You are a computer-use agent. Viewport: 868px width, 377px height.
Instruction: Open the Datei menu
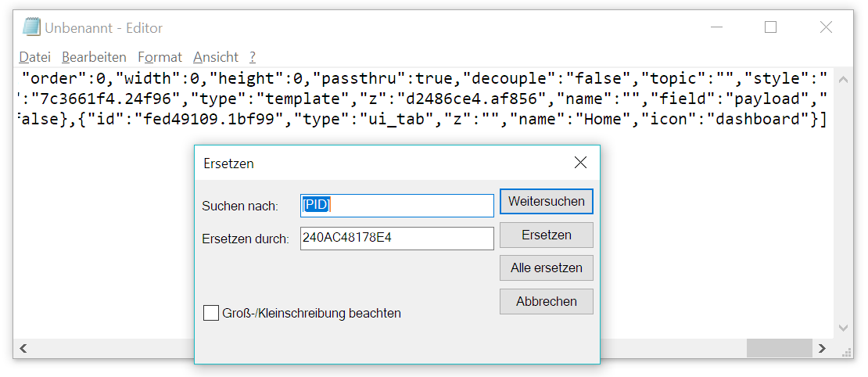coord(35,57)
